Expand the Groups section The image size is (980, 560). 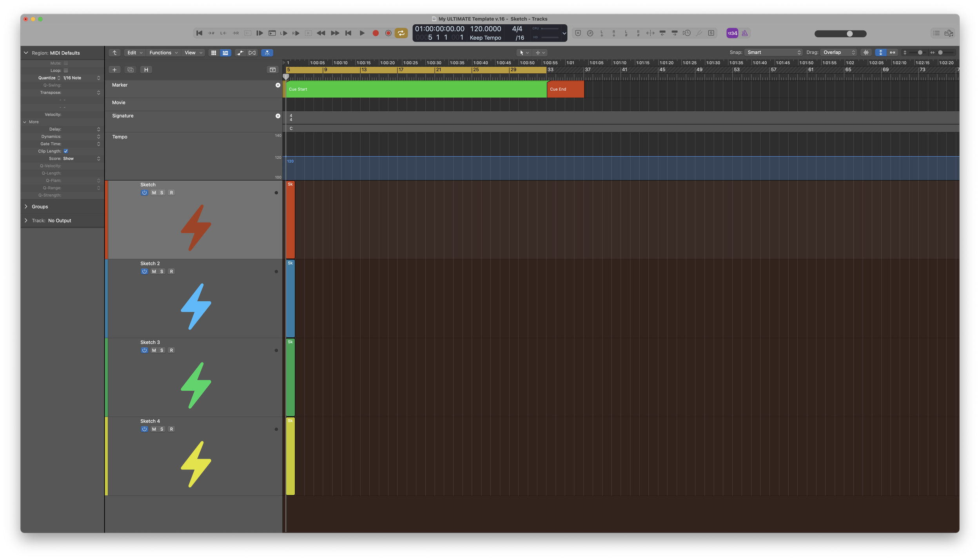coord(26,207)
